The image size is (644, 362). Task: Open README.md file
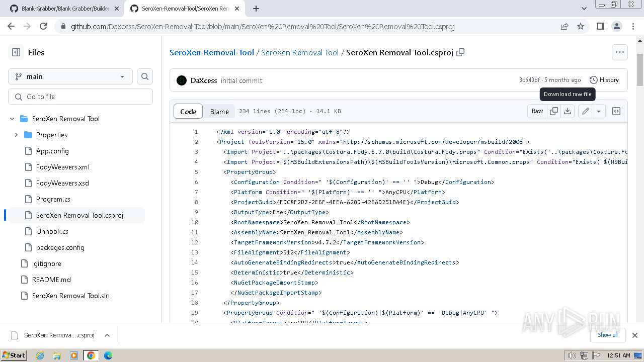[51, 280]
